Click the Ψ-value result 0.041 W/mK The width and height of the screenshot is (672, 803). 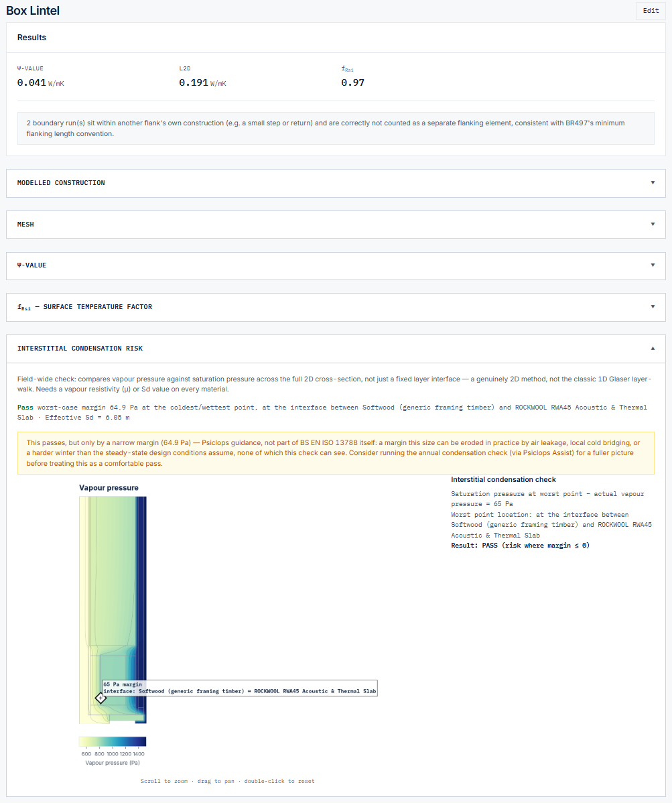click(x=40, y=82)
